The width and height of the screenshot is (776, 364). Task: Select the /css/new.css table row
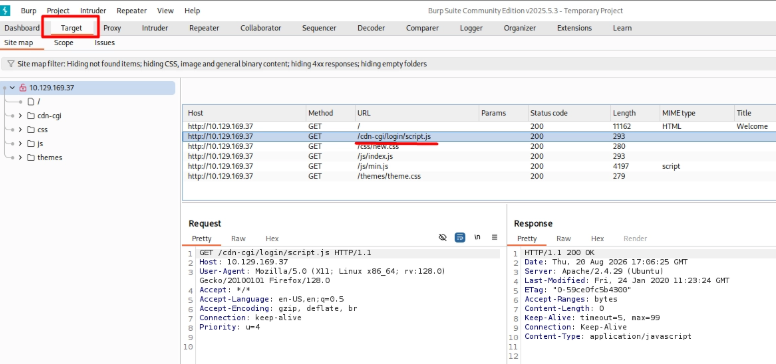[x=479, y=146]
